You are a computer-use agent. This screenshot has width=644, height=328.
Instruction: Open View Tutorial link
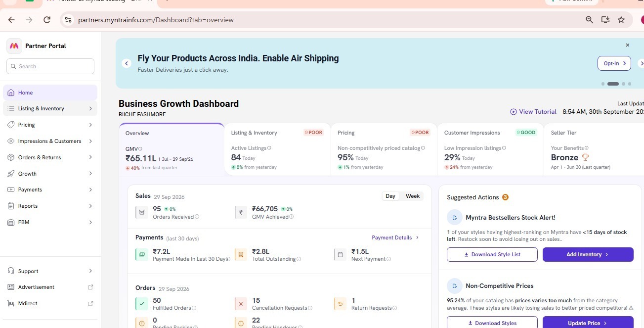pos(533,112)
